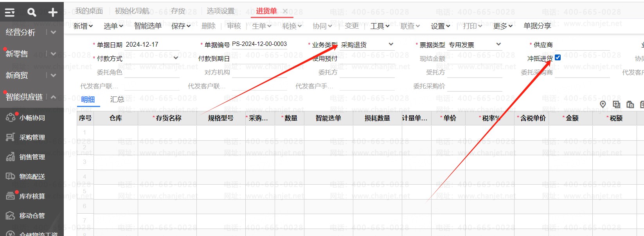Screen dimensions: 644x236
Task: Click the 单据分享 button
Action: (538, 26)
